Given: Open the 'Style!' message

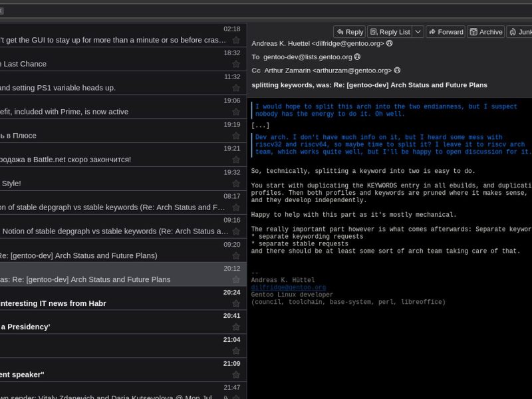Looking at the screenshot, I should 123,179.
